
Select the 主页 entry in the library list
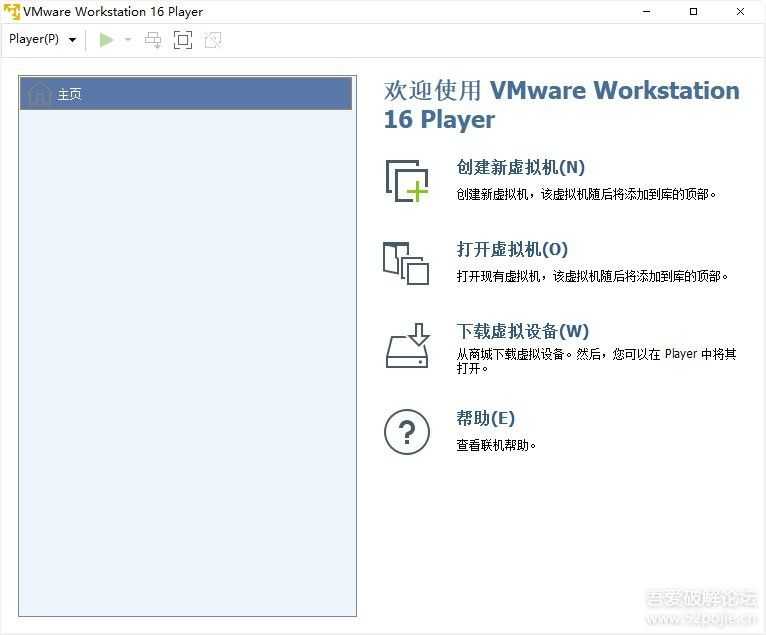pos(186,94)
